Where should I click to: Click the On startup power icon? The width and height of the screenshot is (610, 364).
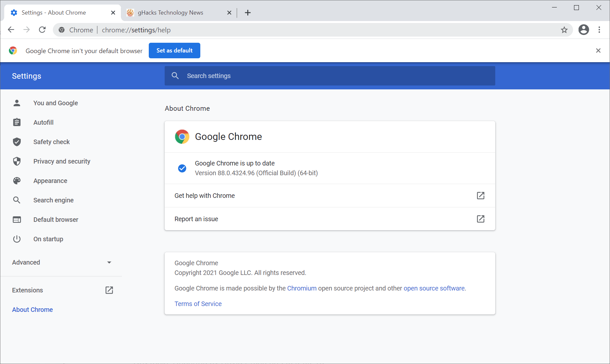17,239
